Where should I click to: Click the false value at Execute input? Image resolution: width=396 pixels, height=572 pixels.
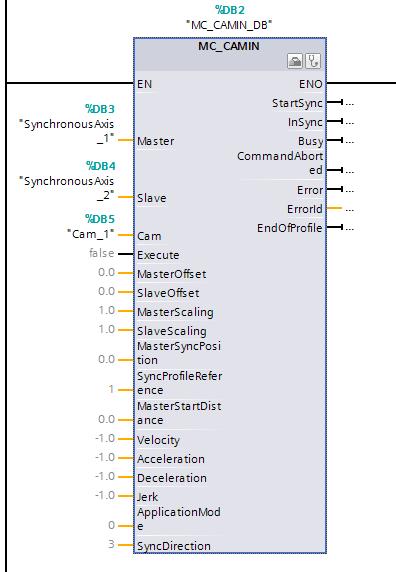102,253
